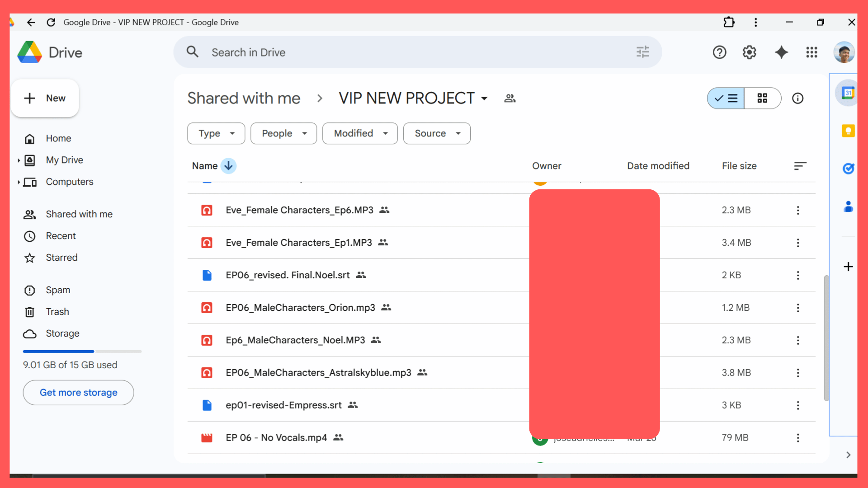Open Google Keep side panel icon
The image size is (868, 488).
click(x=848, y=131)
